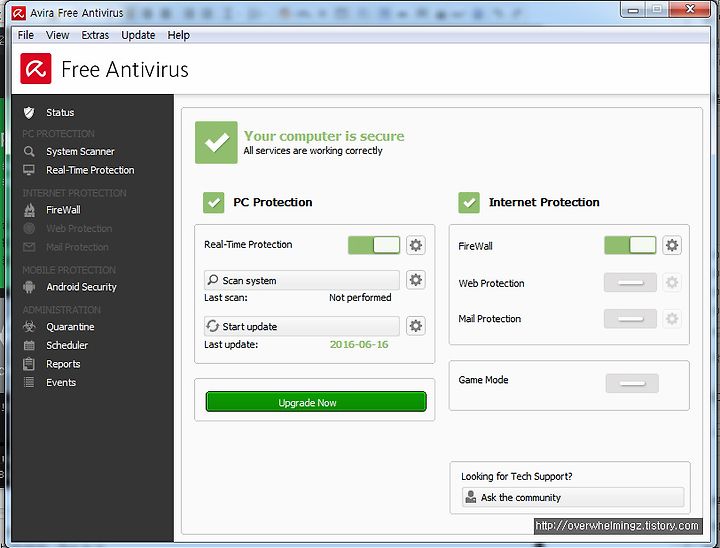Toggle the Real-Time Protection switch

point(374,245)
